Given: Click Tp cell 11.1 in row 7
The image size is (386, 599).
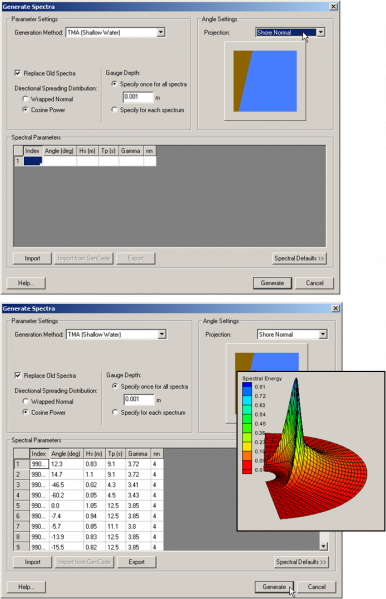Looking at the screenshot, I should (116, 526).
